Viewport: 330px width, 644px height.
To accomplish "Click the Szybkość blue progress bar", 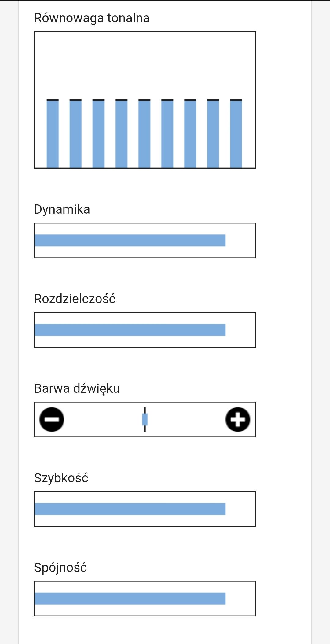I will (130, 509).
